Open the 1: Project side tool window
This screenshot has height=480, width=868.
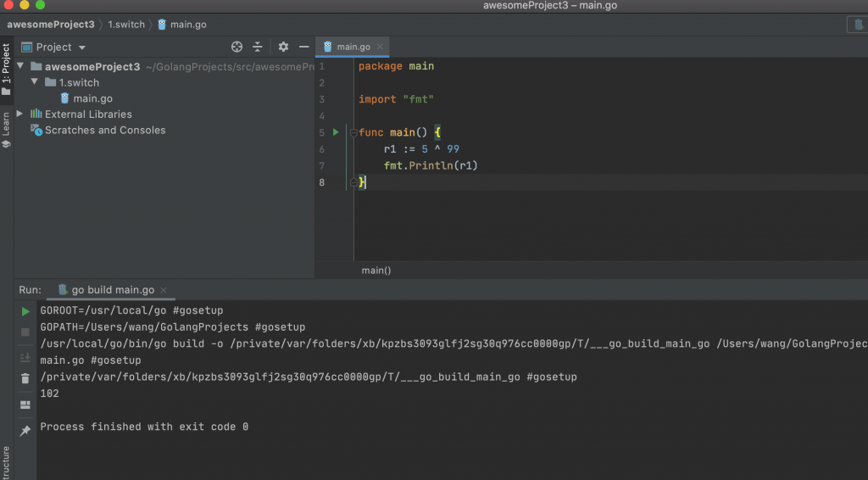click(x=6, y=70)
